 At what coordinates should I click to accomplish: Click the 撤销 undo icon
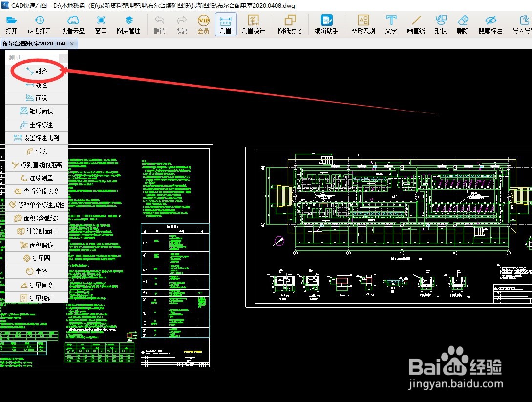coord(159,24)
